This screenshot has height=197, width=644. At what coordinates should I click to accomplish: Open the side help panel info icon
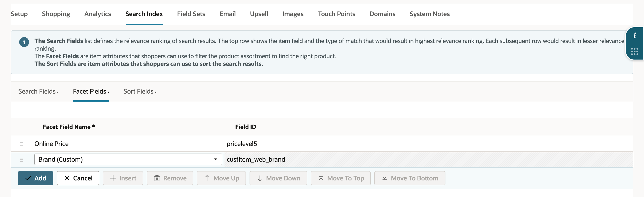click(635, 36)
